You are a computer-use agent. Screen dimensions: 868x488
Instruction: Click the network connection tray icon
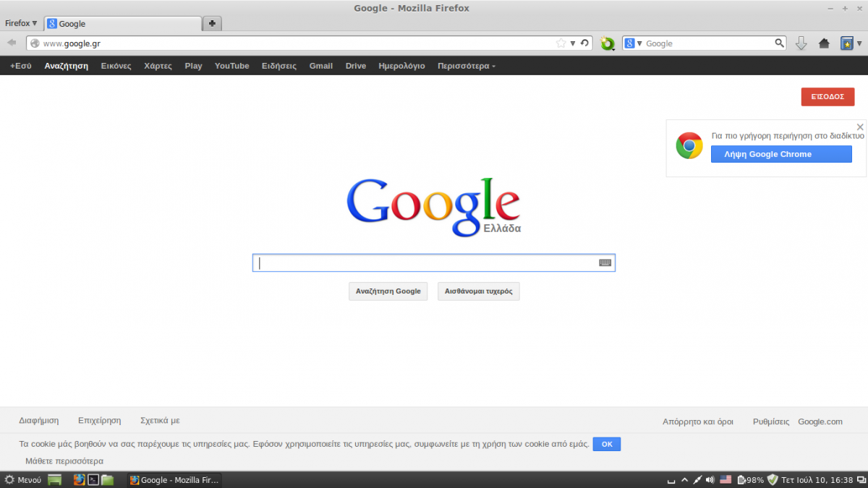pyautogui.click(x=696, y=479)
